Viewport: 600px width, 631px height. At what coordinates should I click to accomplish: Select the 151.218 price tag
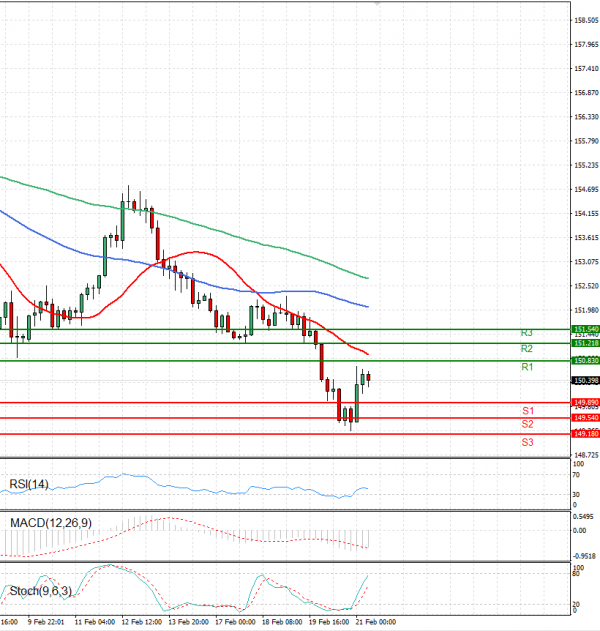point(586,343)
